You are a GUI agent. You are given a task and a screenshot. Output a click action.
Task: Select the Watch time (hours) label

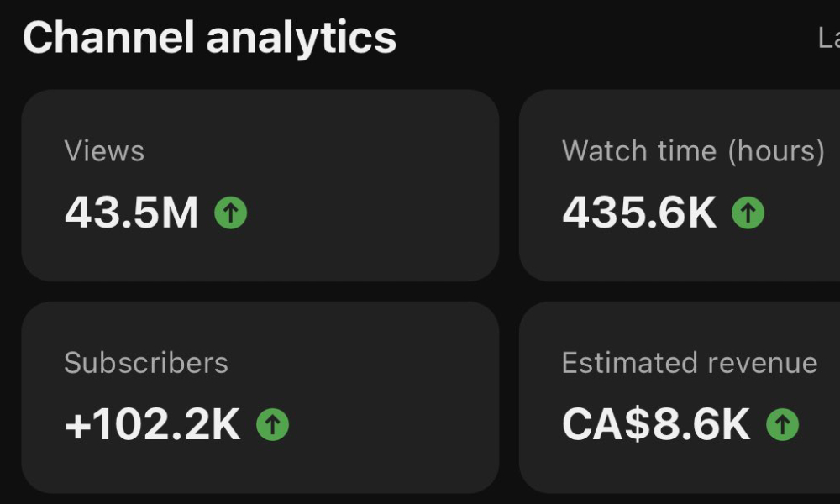point(693,151)
